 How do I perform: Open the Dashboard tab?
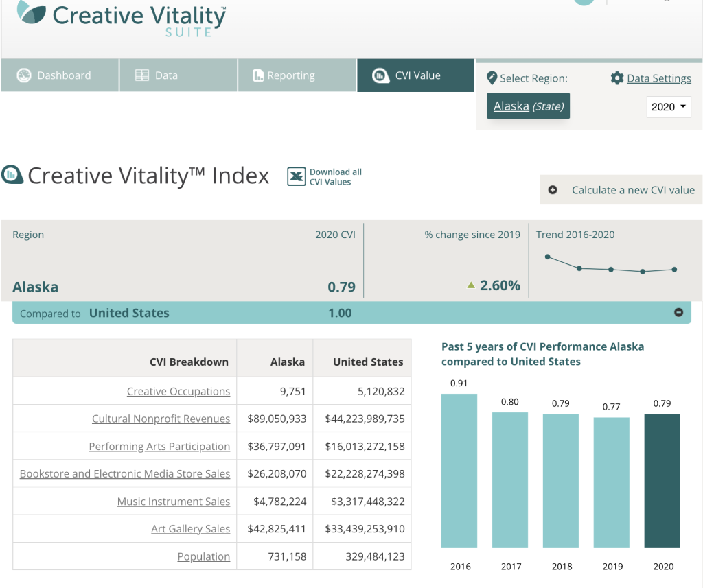(x=60, y=75)
